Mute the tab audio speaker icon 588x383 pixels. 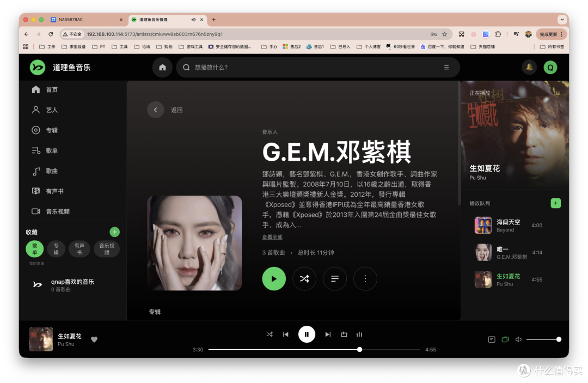(x=193, y=20)
